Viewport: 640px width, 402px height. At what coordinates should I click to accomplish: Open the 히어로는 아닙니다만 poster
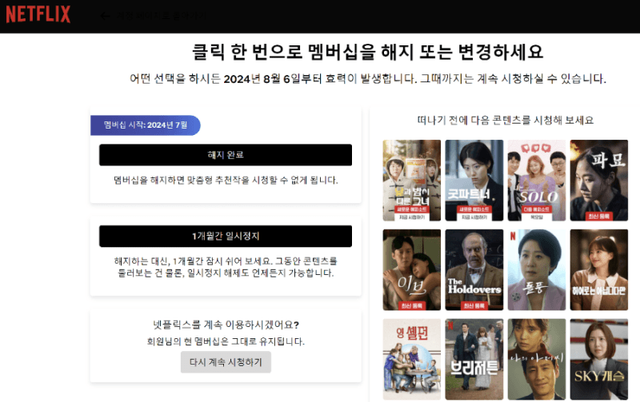[598, 268]
